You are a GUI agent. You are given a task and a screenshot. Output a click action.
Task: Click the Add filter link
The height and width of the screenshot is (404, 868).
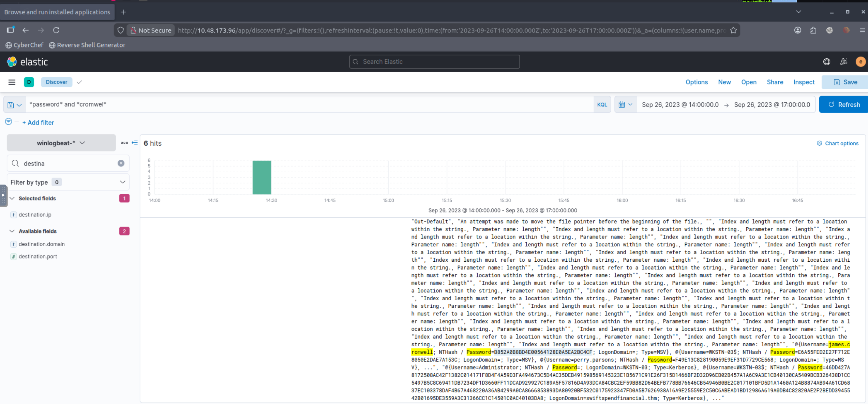coord(38,122)
